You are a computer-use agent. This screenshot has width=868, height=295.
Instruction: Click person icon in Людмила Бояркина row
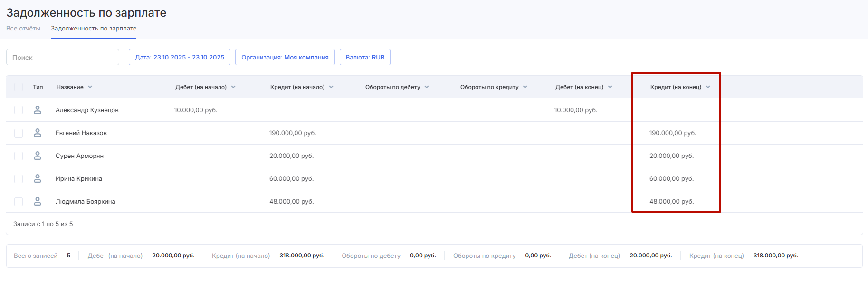click(x=38, y=201)
